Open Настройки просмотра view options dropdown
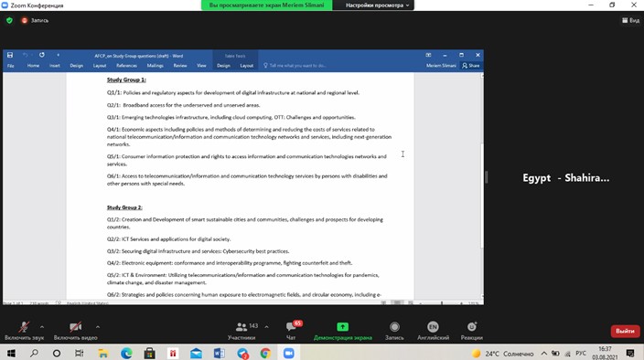This screenshot has height=360, width=644. point(377,5)
